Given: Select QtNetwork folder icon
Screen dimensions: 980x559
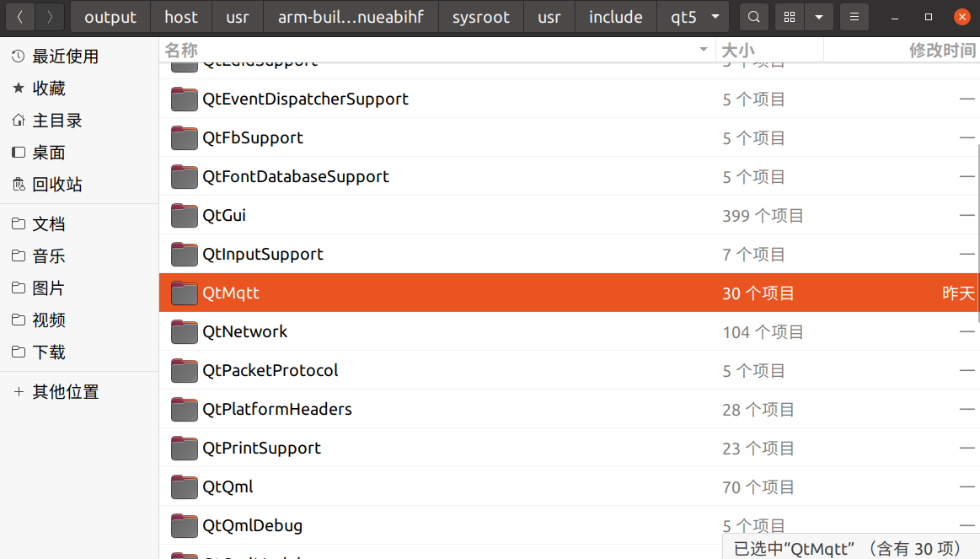Looking at the screenshot, I should 185,331.
